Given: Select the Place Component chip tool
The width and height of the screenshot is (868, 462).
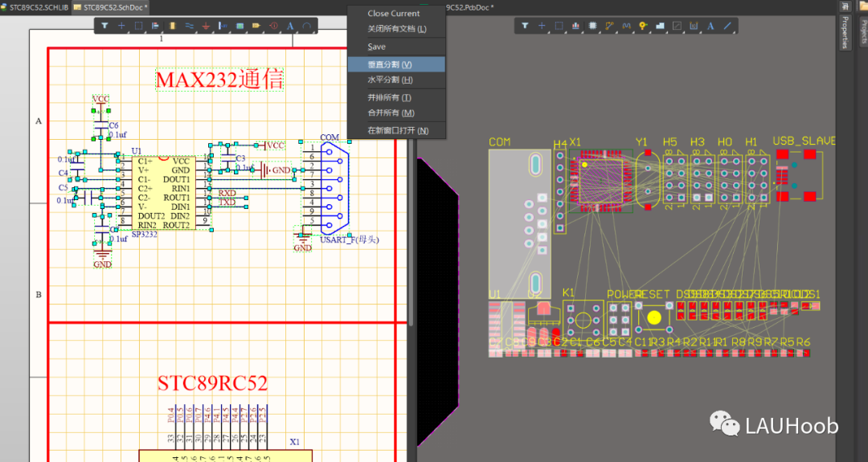Looking at the screenshot, I should (593, 26).
